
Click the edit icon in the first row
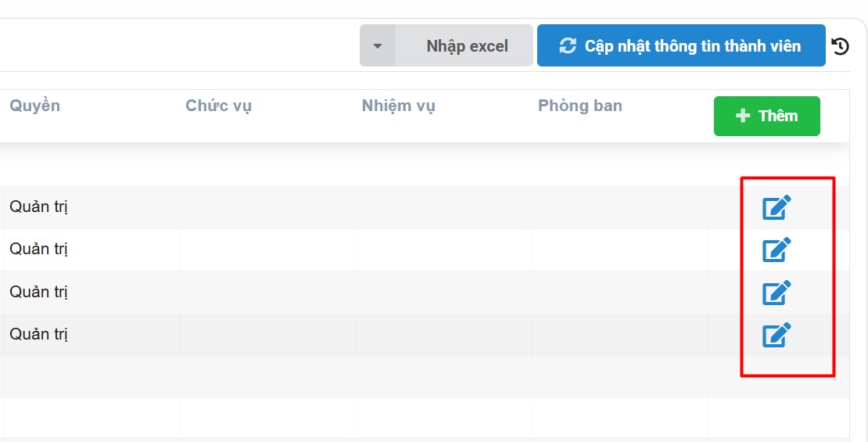pos(777,207)
